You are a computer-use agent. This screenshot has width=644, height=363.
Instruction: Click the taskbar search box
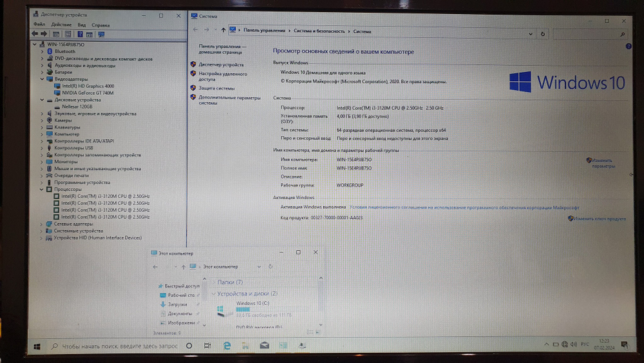[115, 346]
